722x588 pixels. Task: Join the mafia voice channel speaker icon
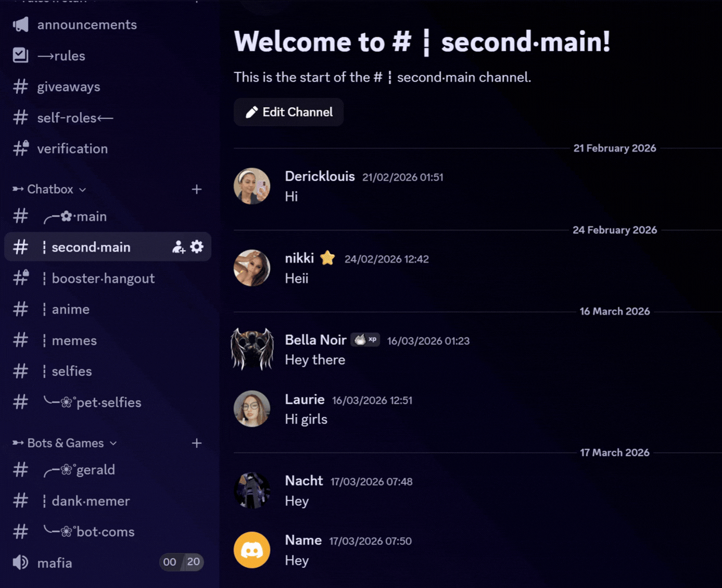click(20, 562)
